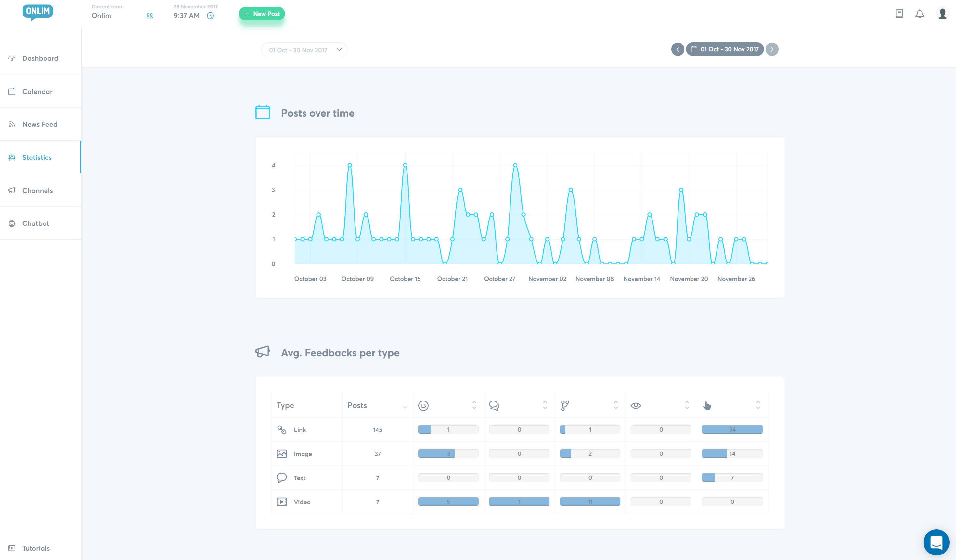Viewport: 956px width, 560px height.
Task: Sort by the Posts column chevron
Action: point(405,407)
